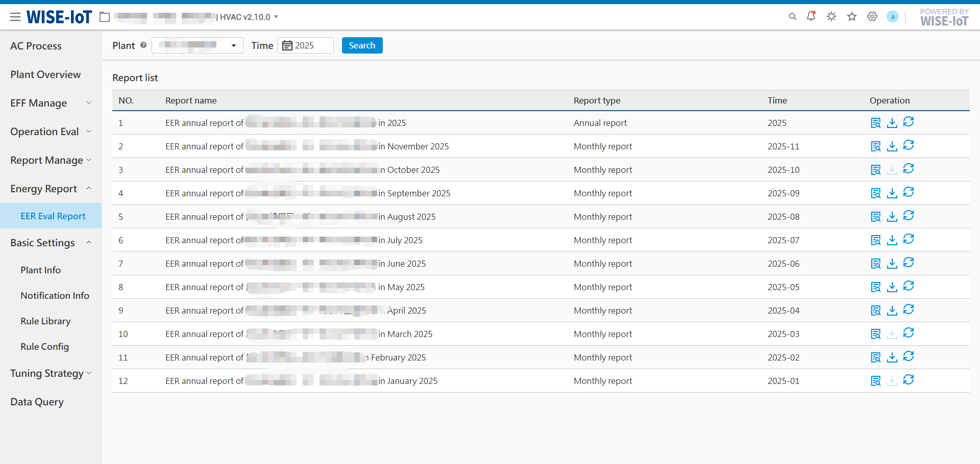Go to Plant Overview page

click(x=45, y=74)
